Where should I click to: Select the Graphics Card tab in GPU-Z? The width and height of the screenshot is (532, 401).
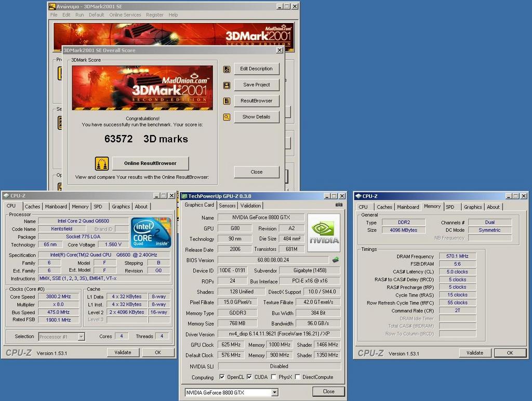199,205
